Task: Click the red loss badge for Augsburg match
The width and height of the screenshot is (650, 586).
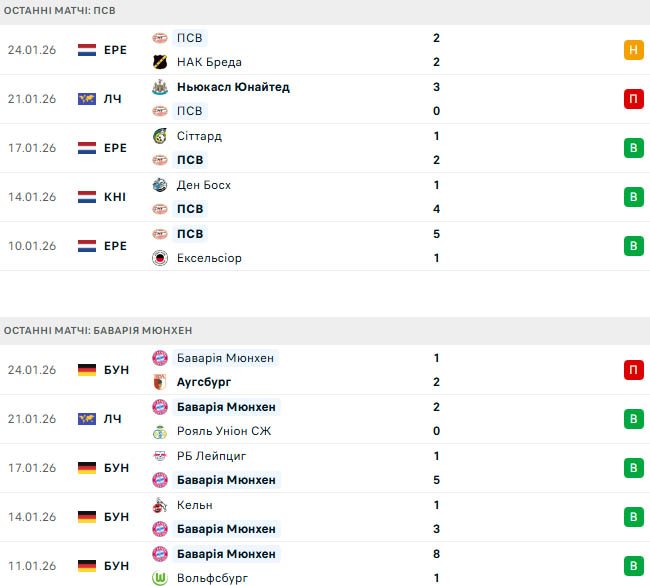Action: click(634, 370)
